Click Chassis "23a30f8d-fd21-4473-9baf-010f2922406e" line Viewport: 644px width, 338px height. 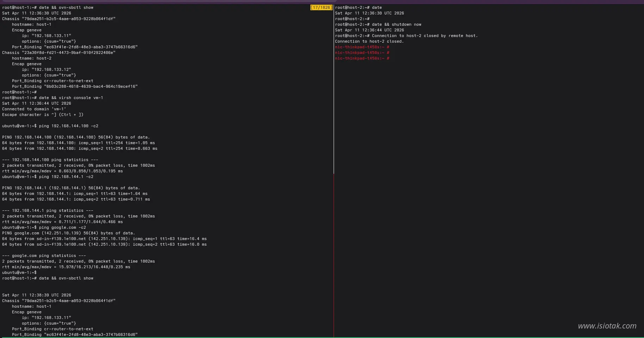[x=59, y=53]
